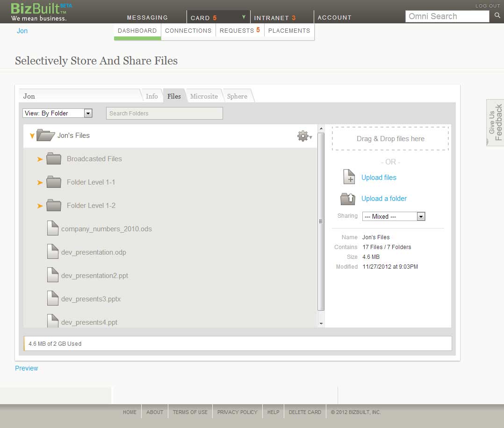Switch to the DASHBOARD tab
The image size is (504, 428).
click(137, 31)
